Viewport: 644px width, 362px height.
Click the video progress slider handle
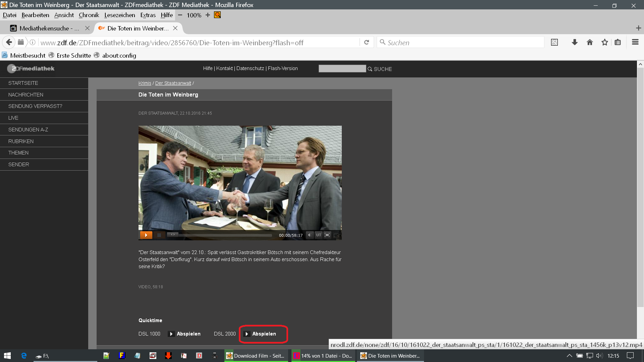click(x=173, y=235)
